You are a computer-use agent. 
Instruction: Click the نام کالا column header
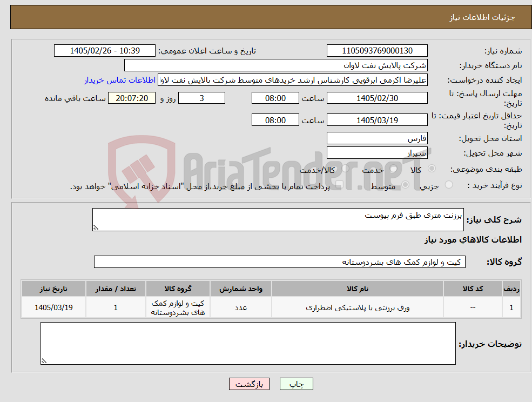tap(357, 289)
